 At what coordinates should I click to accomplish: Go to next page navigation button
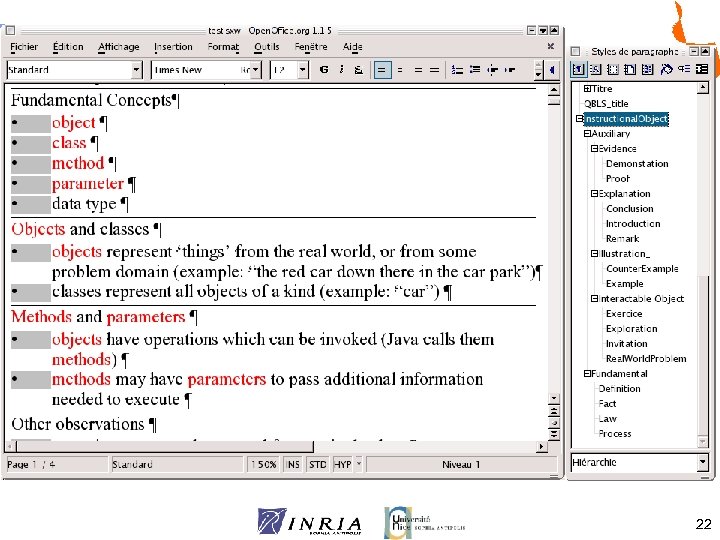[554, 434]
